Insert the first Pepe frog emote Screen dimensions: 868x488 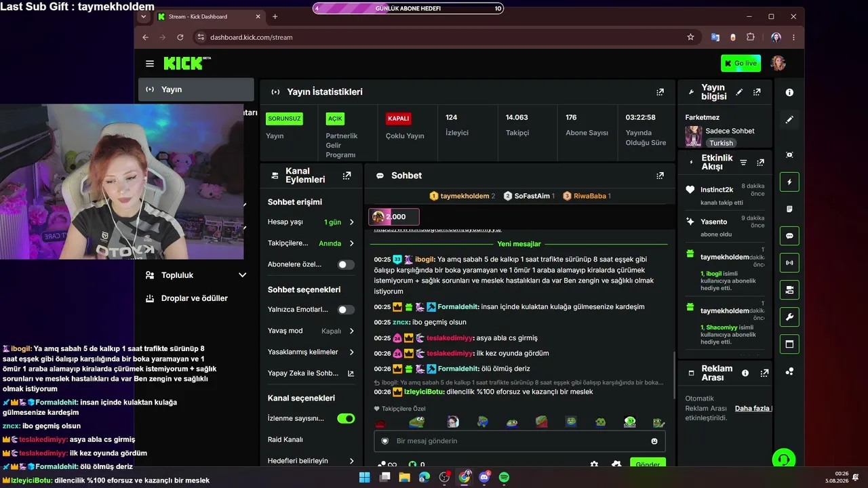point(416,422)
